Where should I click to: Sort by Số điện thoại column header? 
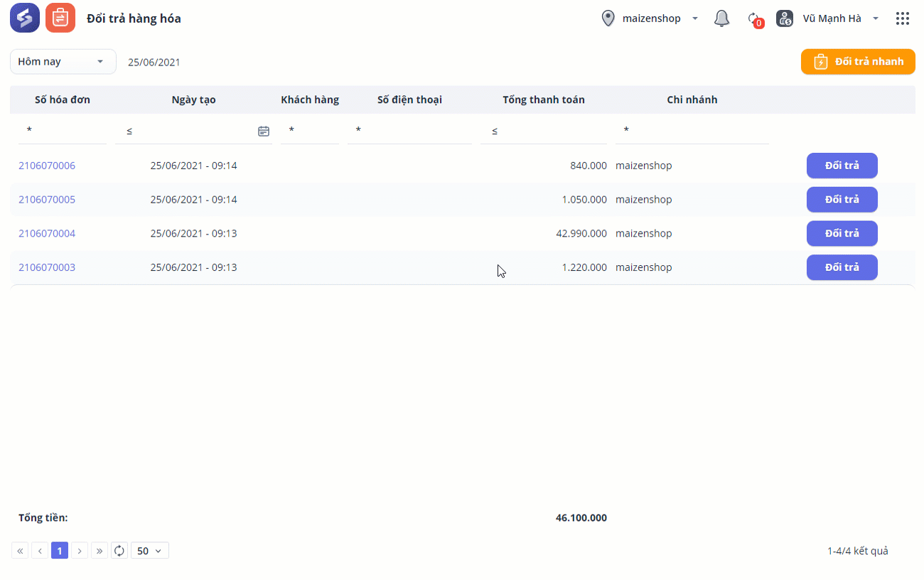click(x=409, y=100)
